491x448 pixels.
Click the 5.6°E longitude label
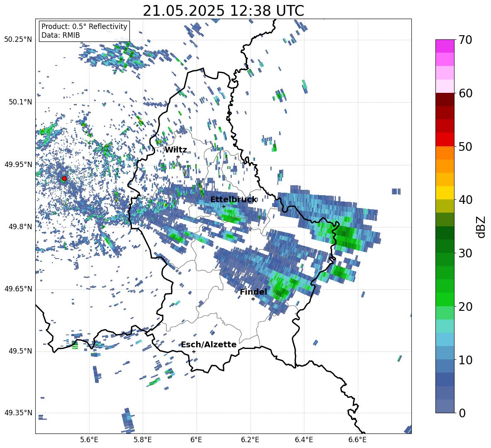pyautogui.click(x=89, y=440)
